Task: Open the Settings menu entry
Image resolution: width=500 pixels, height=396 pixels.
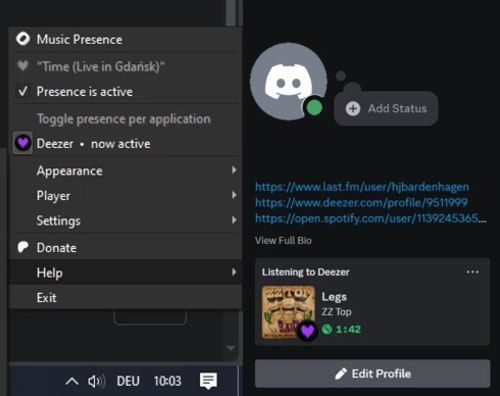Action: (x=125, y=221)
